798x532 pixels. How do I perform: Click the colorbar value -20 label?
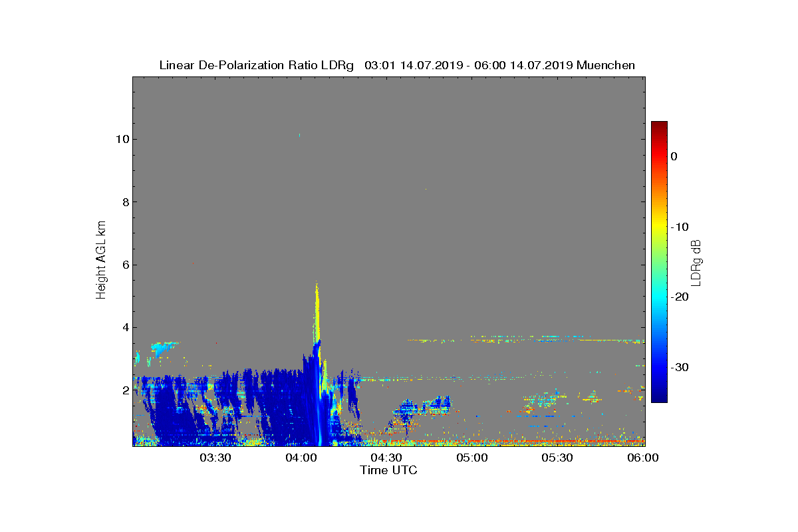click(x=679, y=297)
